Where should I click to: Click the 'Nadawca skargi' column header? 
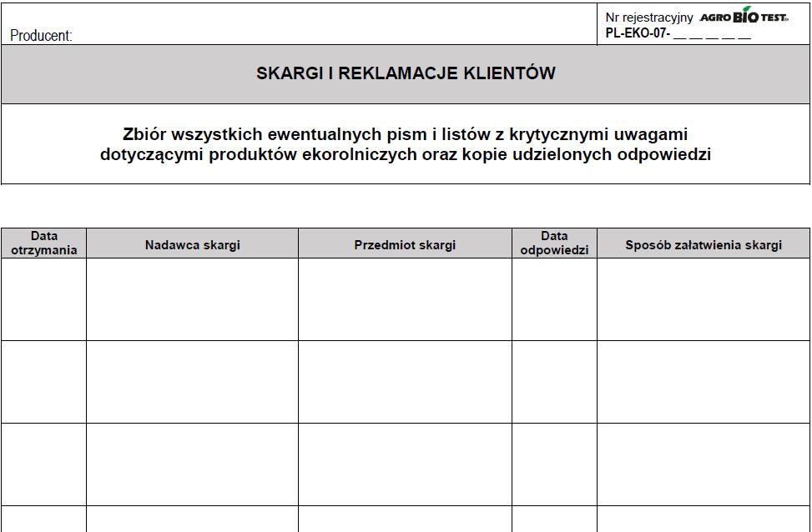tap(193, 243)
